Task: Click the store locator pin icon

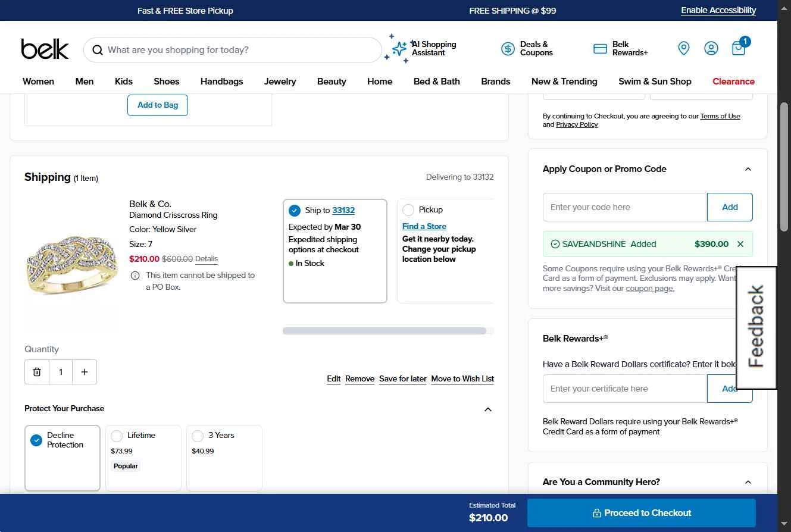Action: click(x=684, y=48)
